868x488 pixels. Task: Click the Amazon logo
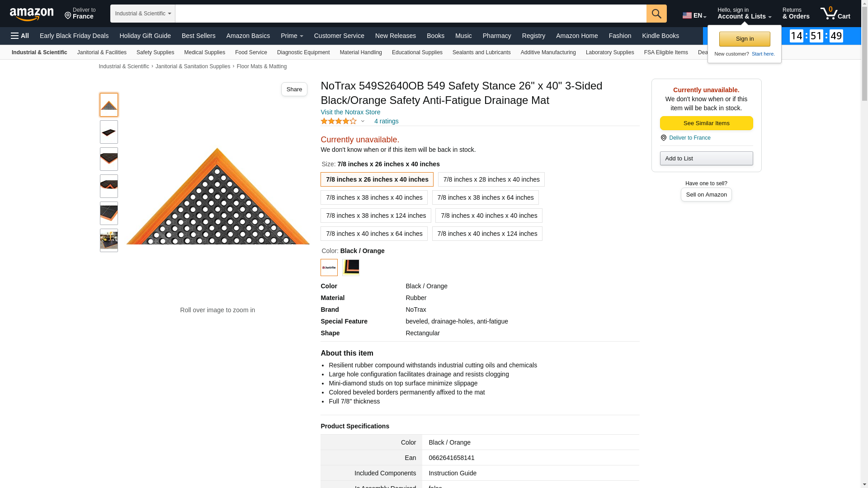[x=32, y=14]
